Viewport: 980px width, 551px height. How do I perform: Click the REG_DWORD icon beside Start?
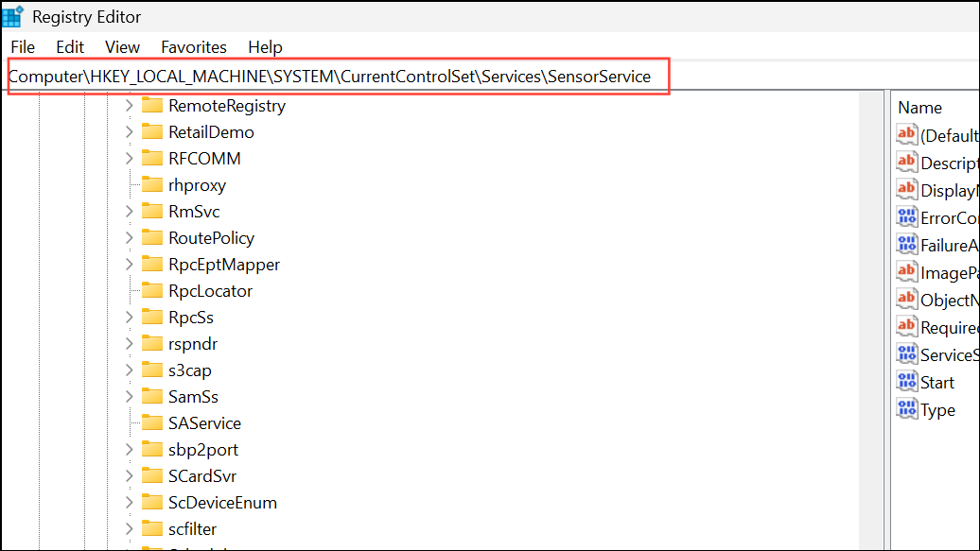pos(906,382)
